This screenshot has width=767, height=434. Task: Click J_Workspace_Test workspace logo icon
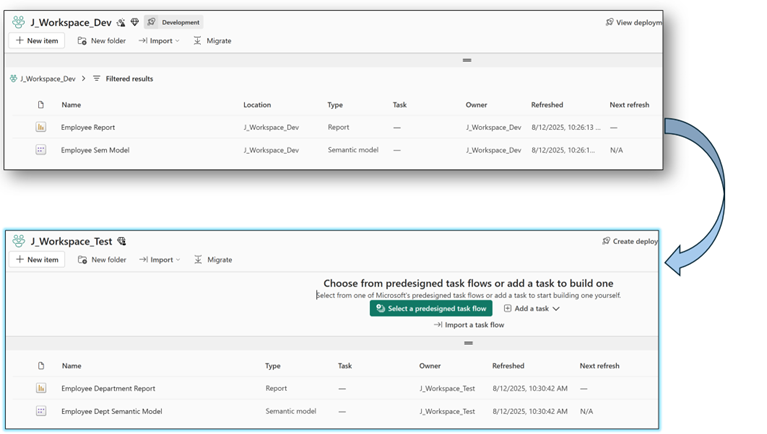click(x=19, y=241)
